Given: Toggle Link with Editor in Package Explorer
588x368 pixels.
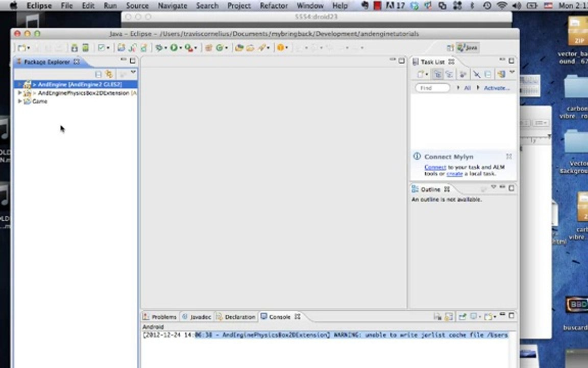Looking at the screenshot, I should pos(109,74).
